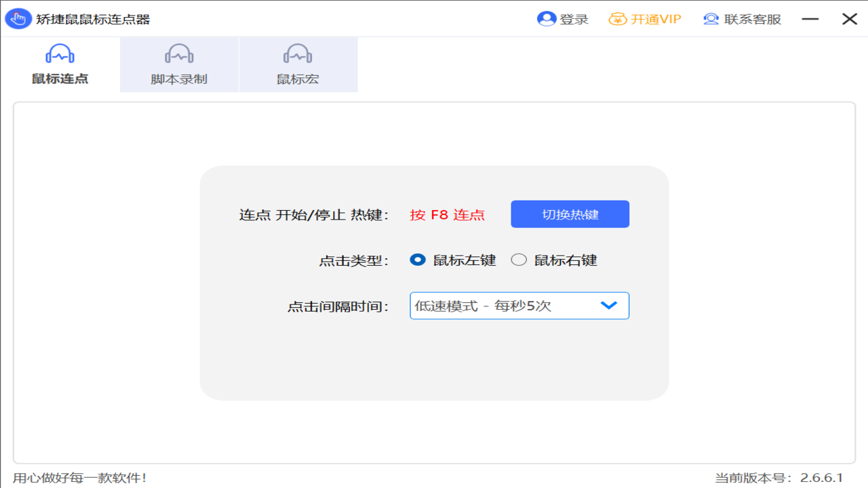
Task: Click the 鼠标连点 headphone icon
Action: click(x=60, y=53)
